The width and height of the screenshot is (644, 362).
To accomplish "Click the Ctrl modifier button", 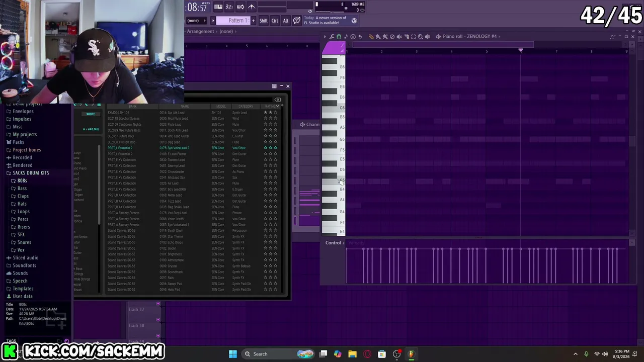I will click(x=275, y=21).
